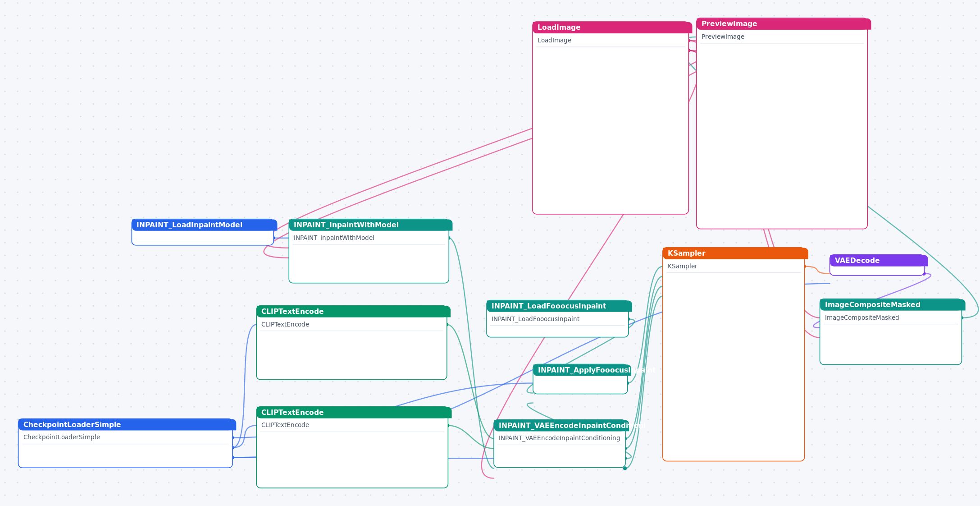Click the VAEDecode output connector dot
This screenshot has height=506, width=980.
coord(924,274)
